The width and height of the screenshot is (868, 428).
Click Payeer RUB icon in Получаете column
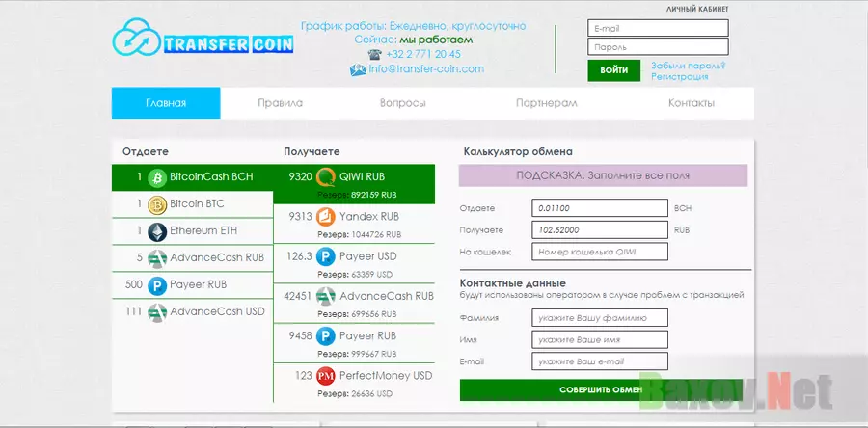point(326,336)
